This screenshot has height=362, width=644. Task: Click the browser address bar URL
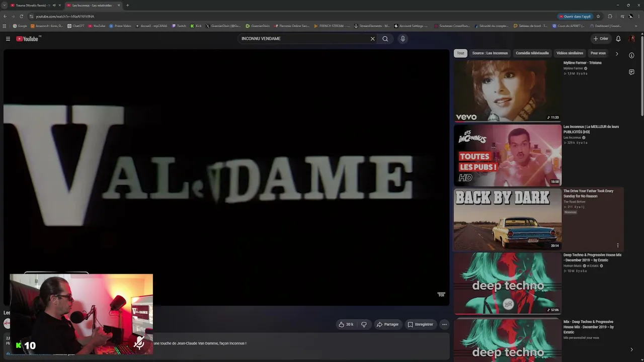(x=65, y=17)
